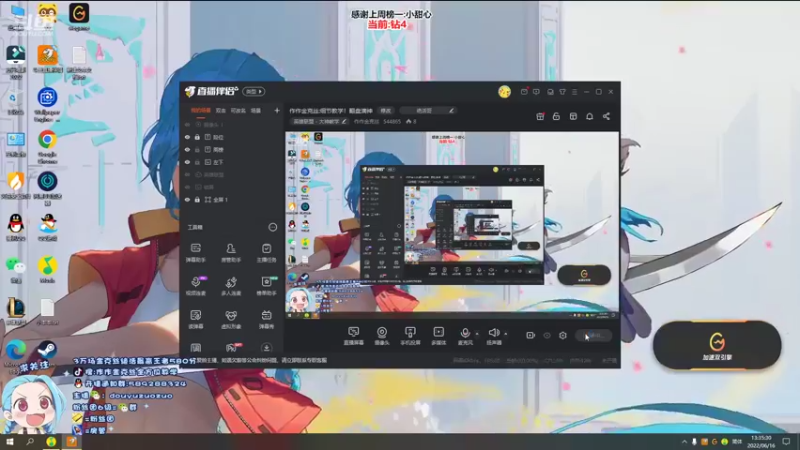Screen dimensions: 800x450
Task: Collapse the 工具箱 toolbox section
Action: pyautogui.click(x=273, y=227)
